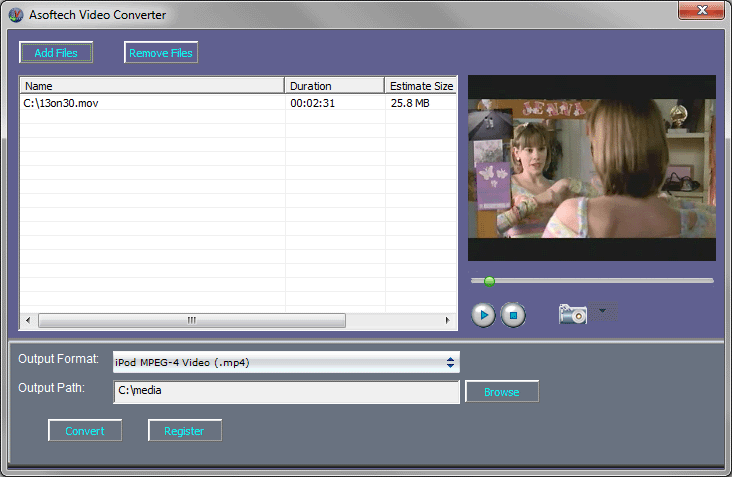Click the Duration column header
The height and width of the screenshot is (477, 732).
click(x=334, y=86)
